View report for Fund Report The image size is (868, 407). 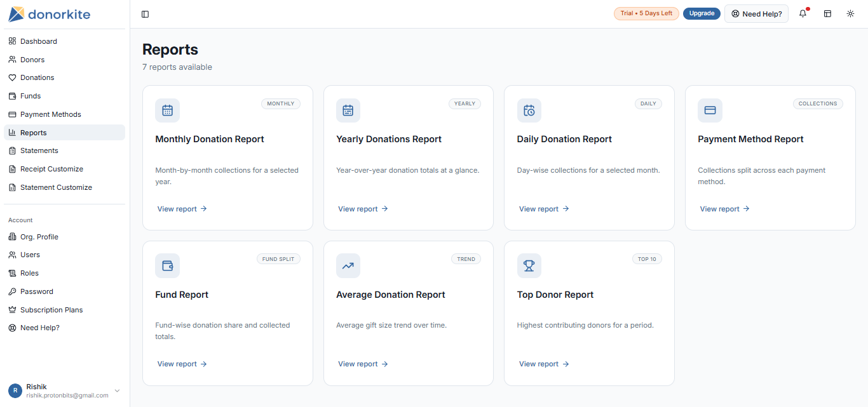(x=182, y=364)
